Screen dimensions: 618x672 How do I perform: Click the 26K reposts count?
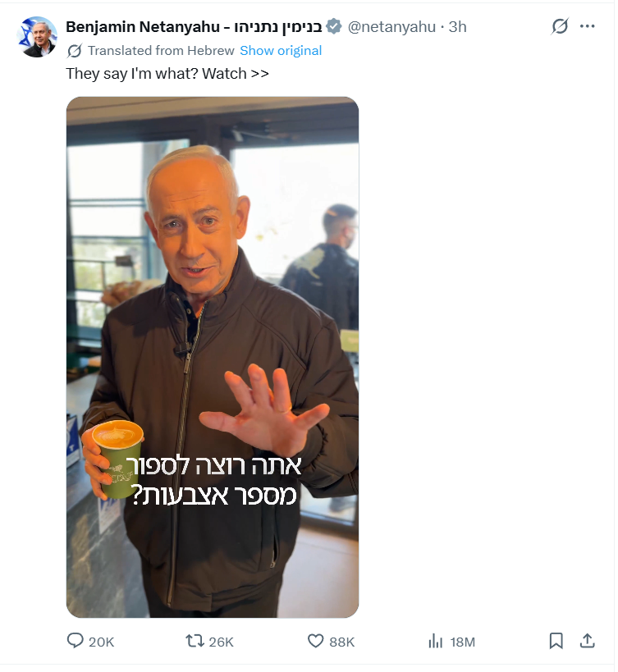(x=221, y=642)
